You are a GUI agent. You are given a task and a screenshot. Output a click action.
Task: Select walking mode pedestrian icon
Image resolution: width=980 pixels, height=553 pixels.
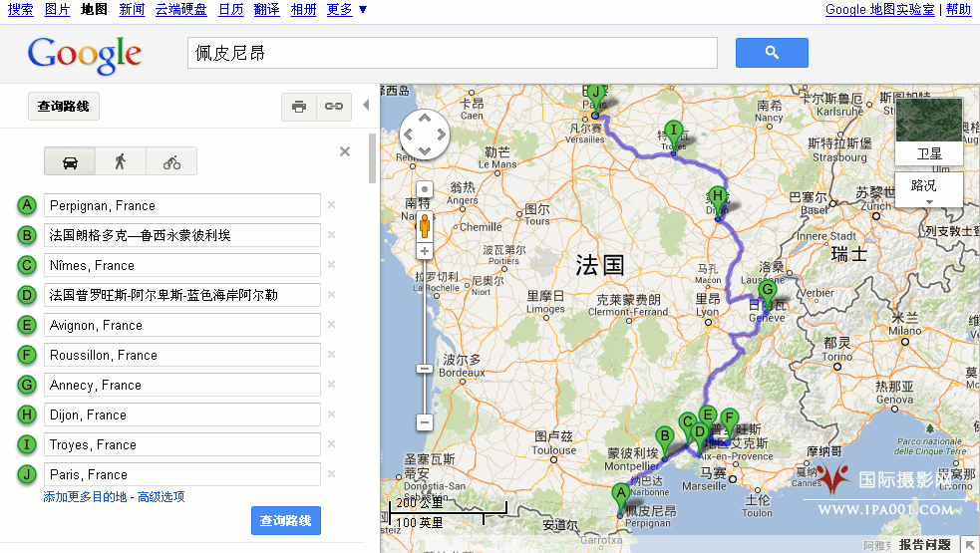121,161
